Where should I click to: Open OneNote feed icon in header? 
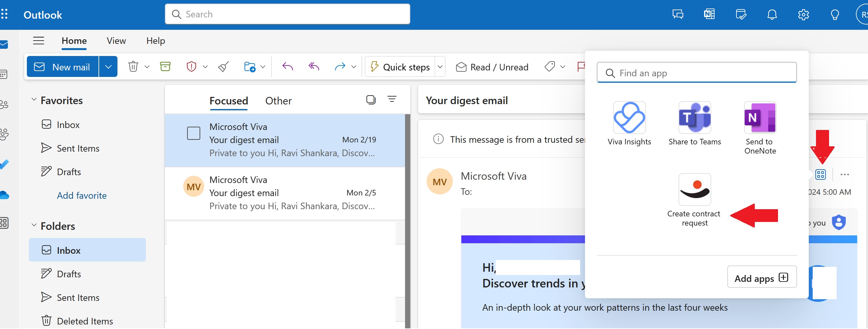point(709,14)
